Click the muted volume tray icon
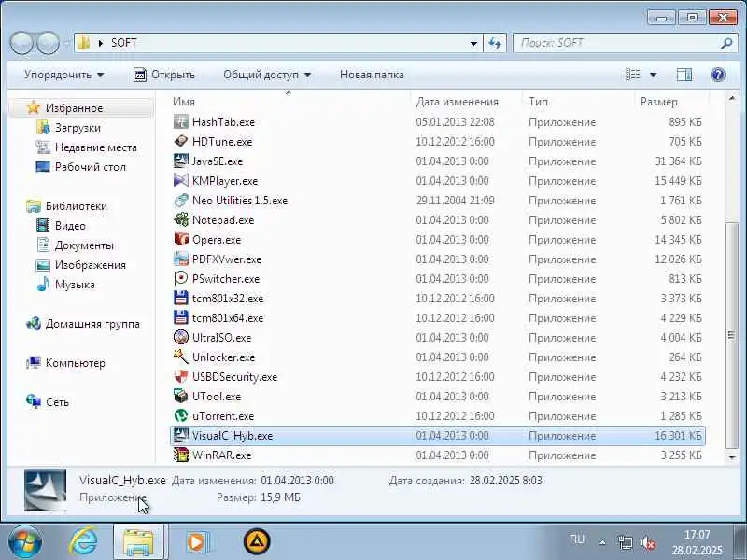 tap(648, 542)
